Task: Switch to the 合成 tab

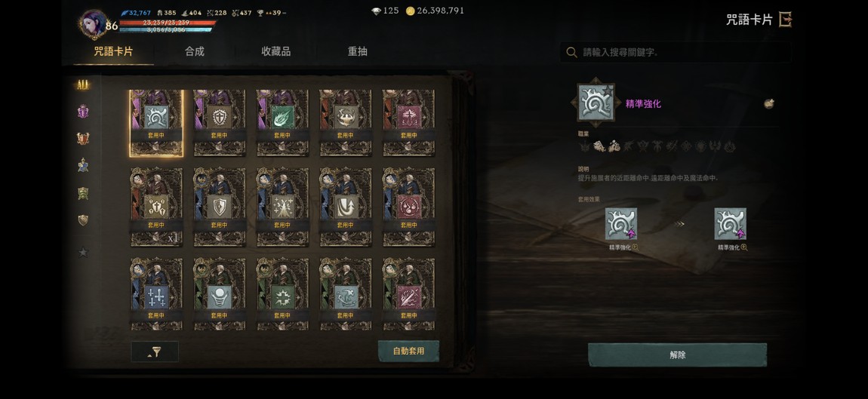Action: tap(194, 52)
